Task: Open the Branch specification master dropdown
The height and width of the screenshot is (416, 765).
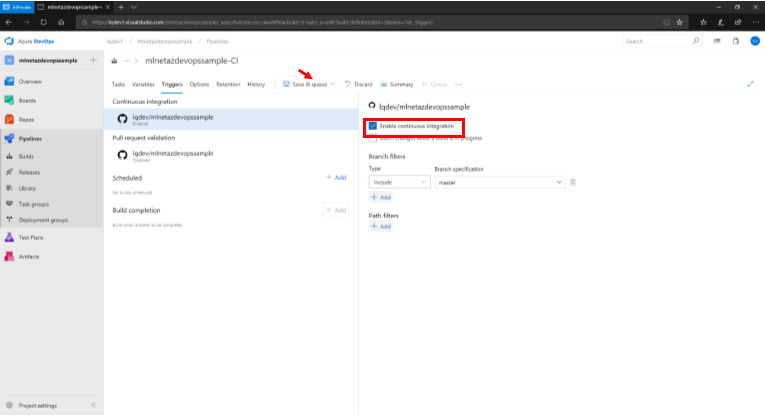Action: (x=500, y=182)
